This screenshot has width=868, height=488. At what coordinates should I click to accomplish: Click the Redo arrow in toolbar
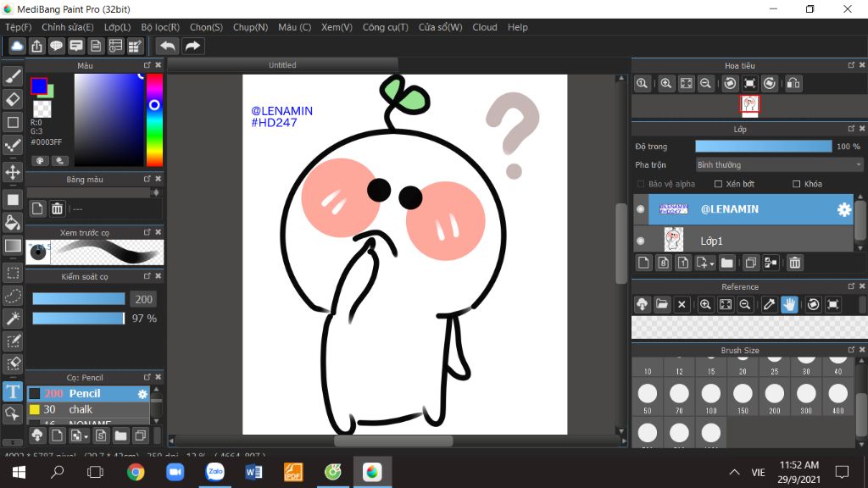[x=192, y=46]
